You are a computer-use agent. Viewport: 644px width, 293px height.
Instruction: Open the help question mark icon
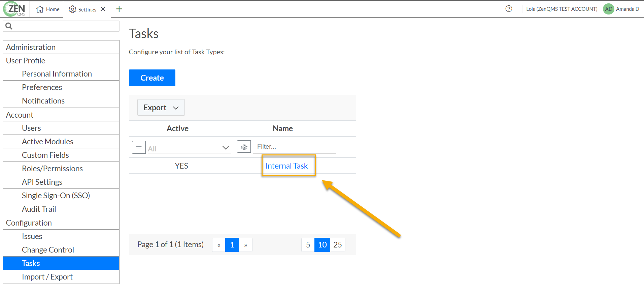pyautogui.click(x=509, y=9)
